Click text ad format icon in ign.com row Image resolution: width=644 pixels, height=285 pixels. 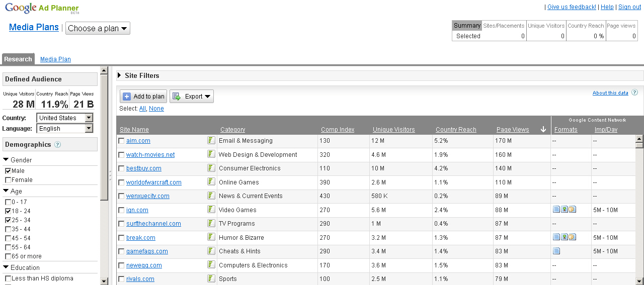tap(556, 210)
